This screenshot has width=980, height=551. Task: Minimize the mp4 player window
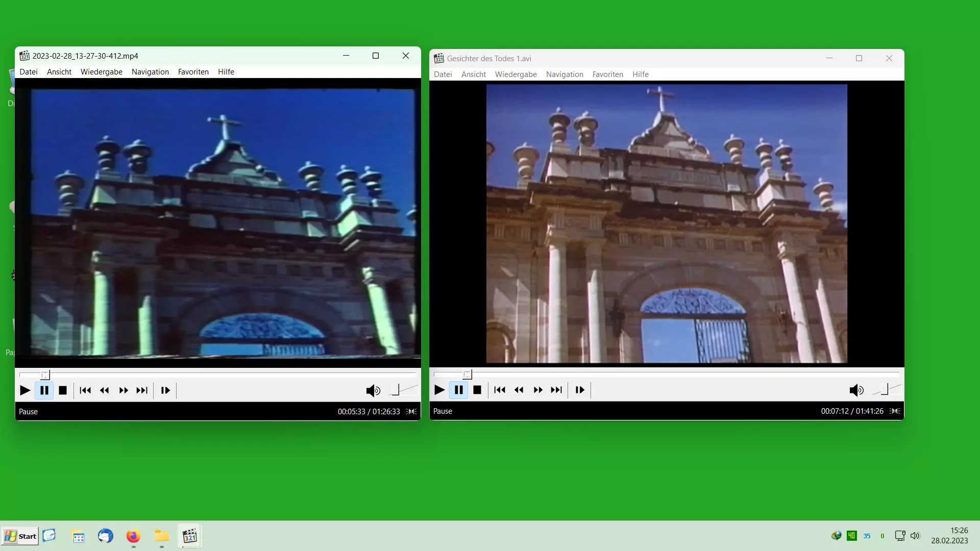coord(346,56)
